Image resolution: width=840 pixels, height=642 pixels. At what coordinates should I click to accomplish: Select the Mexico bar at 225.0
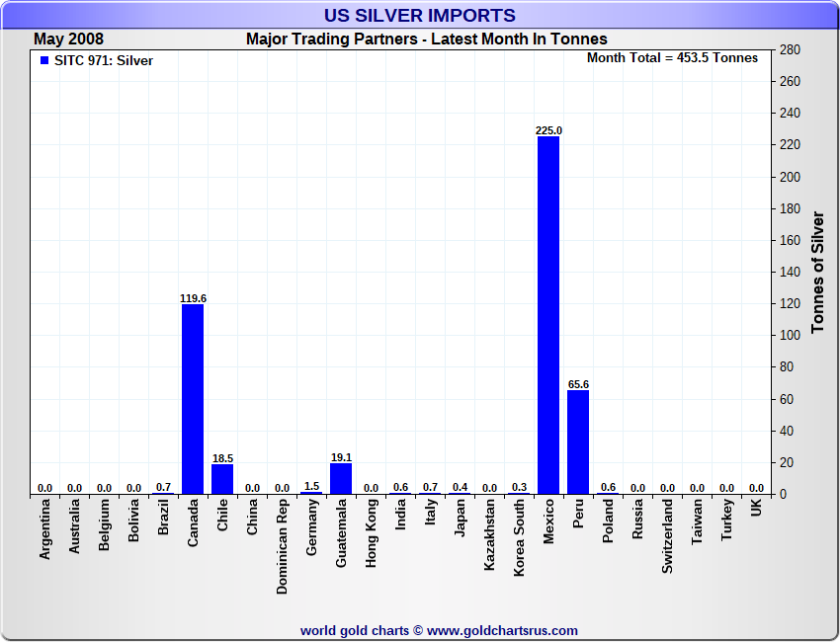(548, 315)
